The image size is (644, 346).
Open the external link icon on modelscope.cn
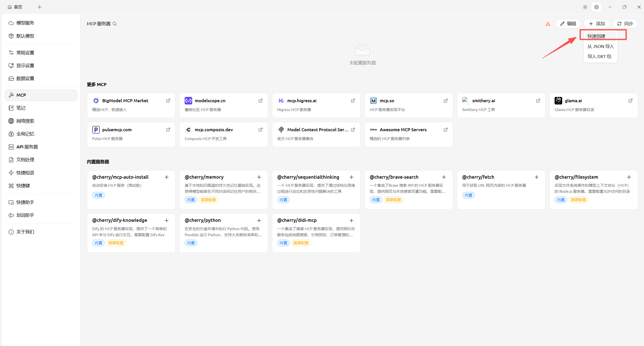pos(260,101)
